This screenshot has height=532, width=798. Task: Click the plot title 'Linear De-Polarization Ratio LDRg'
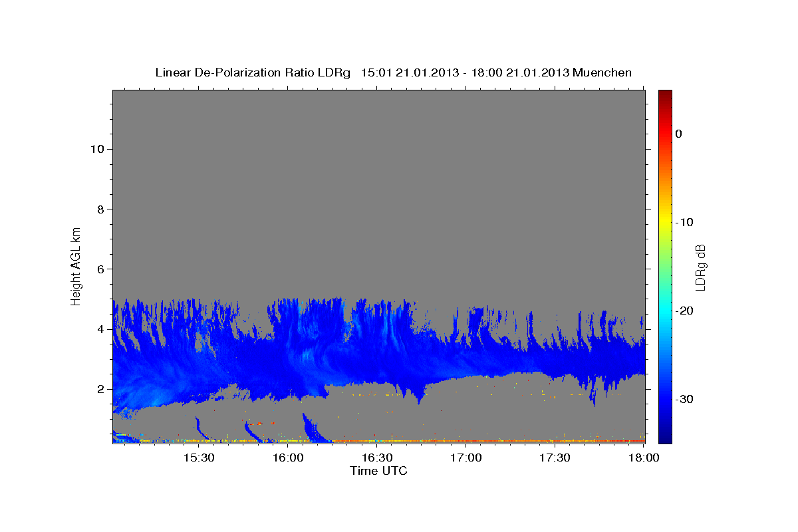[253, 72]
